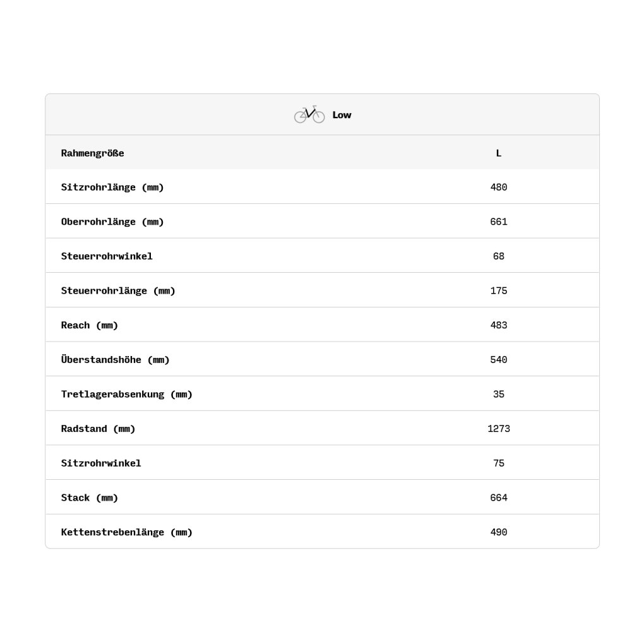Click the Tretlagerabsenkung (mm) row label
The height and width of the screenshot is (644, 644).
[x=127, y=394]
